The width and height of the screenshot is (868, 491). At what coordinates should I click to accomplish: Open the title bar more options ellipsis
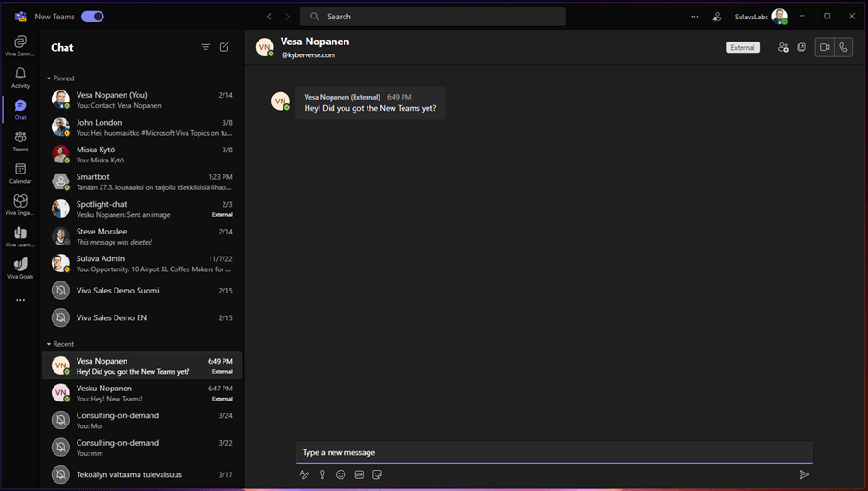(x=694, y=17)
